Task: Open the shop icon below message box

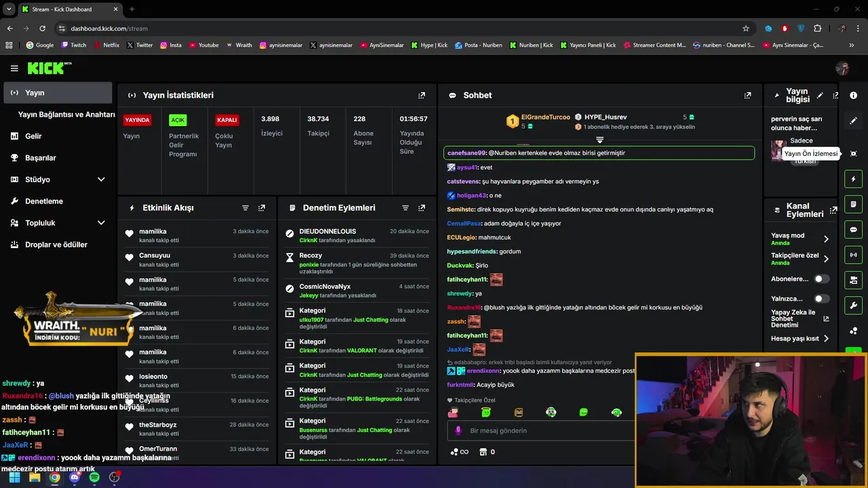Action: (484, 452)
